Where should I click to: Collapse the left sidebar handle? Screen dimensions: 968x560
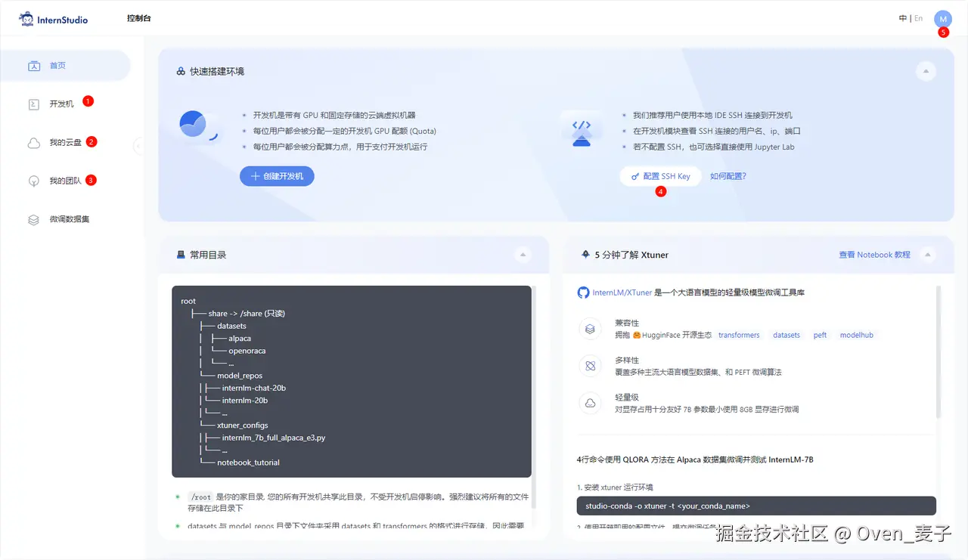tap(138, 146)
